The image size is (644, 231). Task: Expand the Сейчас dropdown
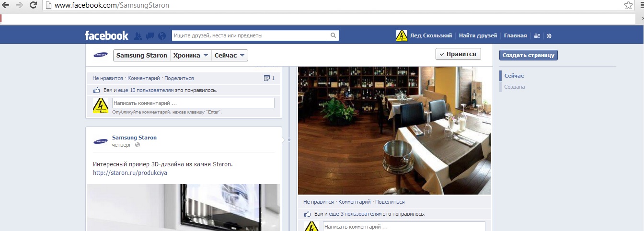point(230,56)
